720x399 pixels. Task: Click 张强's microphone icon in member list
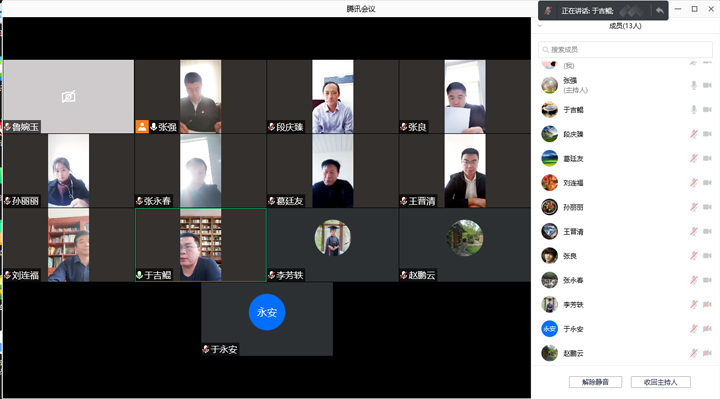click(694, 85)
